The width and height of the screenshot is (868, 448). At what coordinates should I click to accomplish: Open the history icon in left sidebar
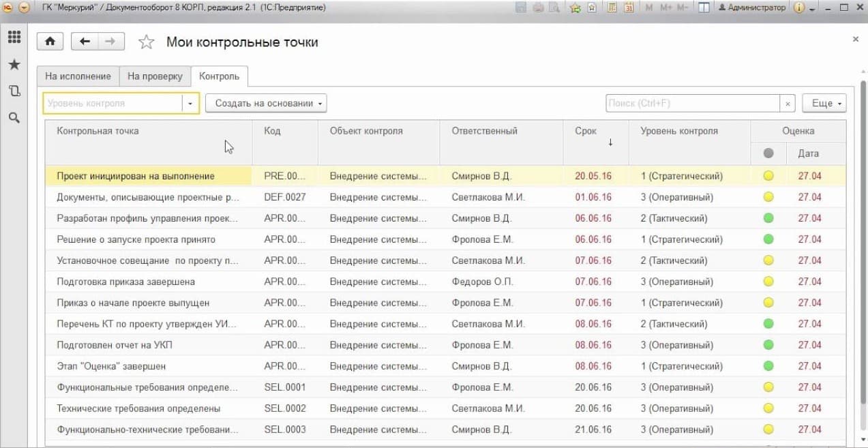click(14, 91)
